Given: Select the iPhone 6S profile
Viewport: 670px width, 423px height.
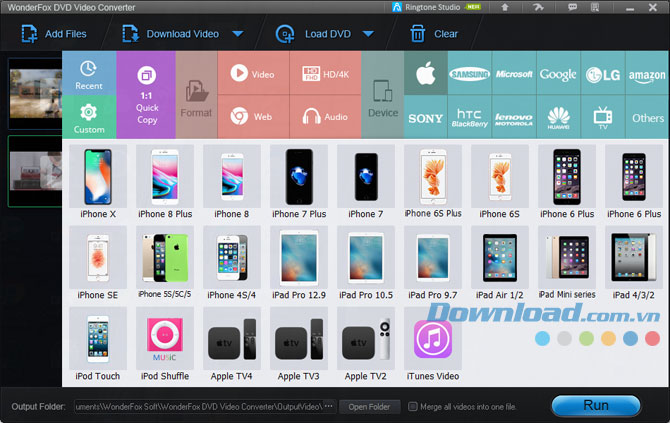Looking at the screenshot, I should click(500, 182).
